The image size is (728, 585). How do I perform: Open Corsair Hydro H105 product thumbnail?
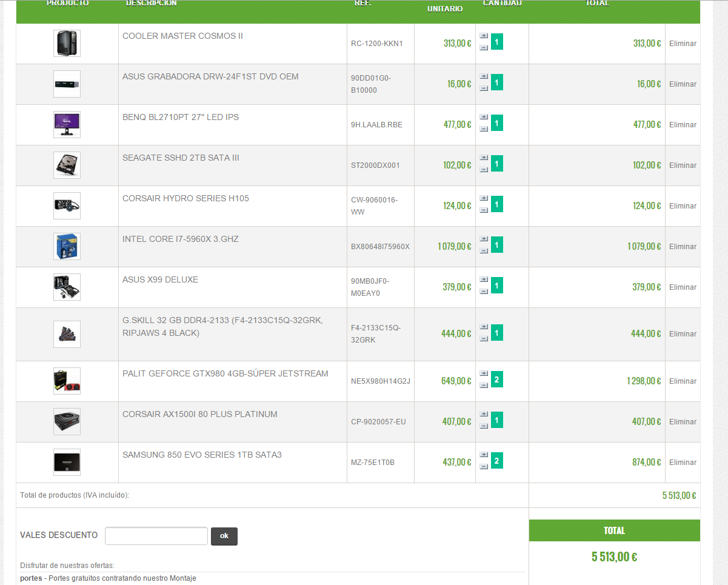pos(67,206)
